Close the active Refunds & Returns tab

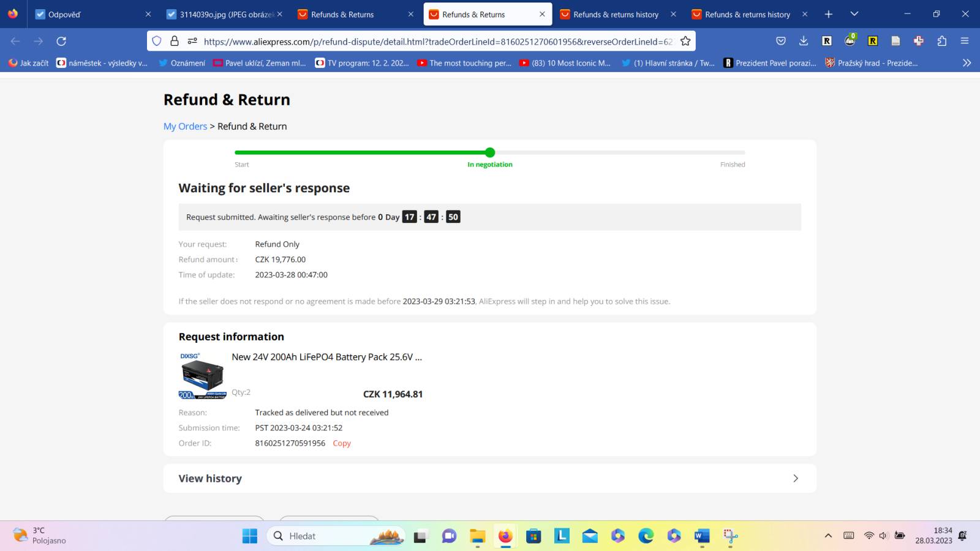[542, 14]
